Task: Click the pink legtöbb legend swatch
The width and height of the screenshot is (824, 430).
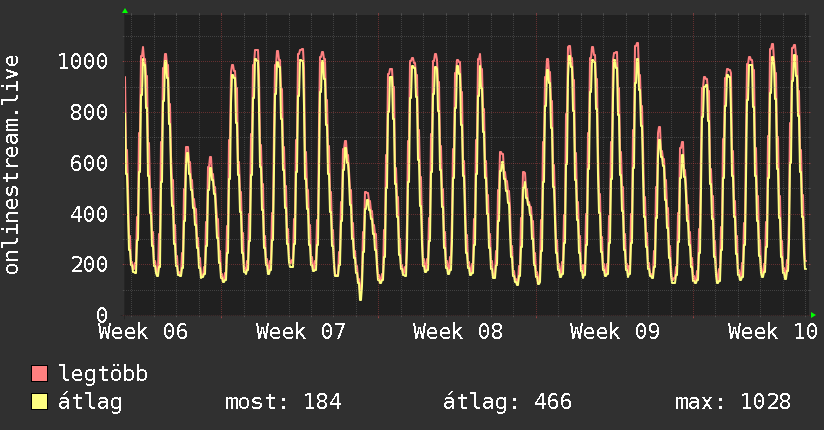Action: pyautogui.click(x=39, y=373)
